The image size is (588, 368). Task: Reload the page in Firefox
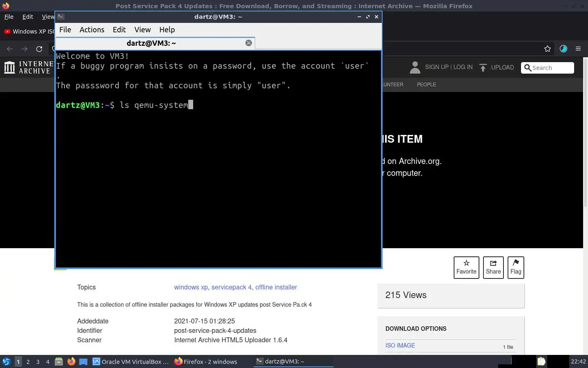pyautogui.click(x=39, y=49)
